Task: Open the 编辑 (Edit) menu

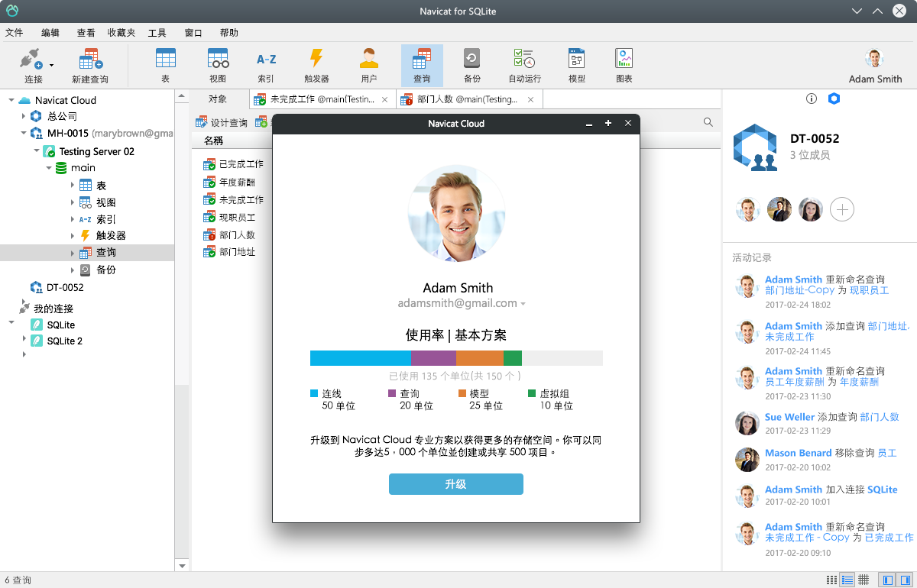Action: 50,33
